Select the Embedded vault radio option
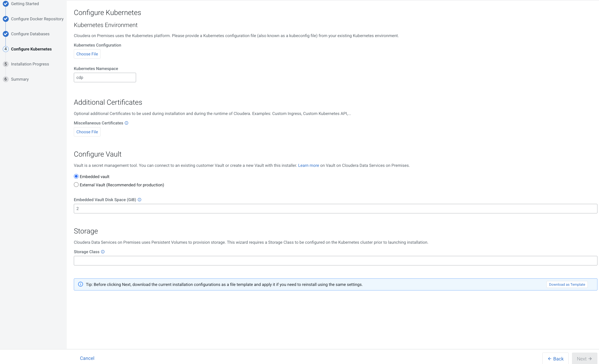 coord(76,176)
